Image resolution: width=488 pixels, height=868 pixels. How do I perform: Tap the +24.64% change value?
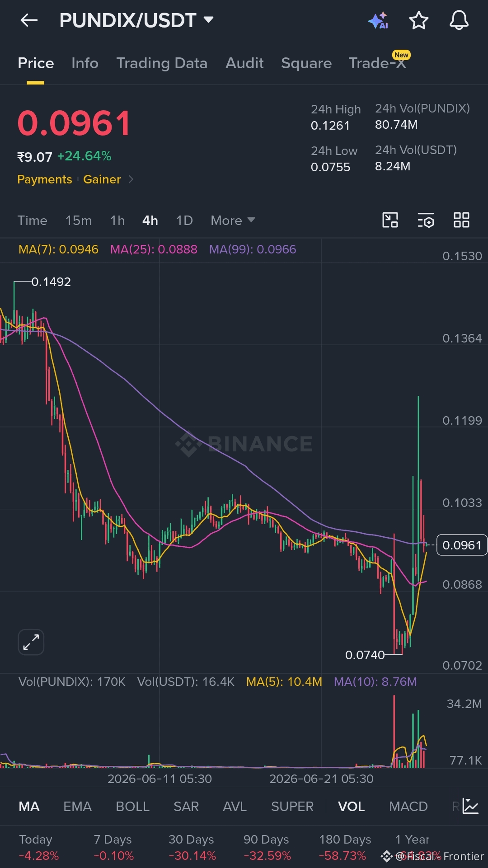(x=84, y=156)
